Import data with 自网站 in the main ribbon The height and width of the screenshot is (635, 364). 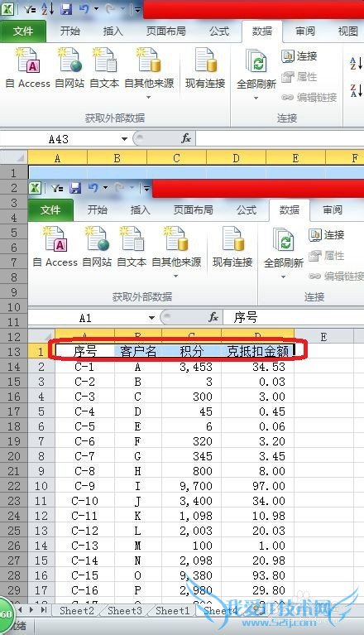[69, 68]
